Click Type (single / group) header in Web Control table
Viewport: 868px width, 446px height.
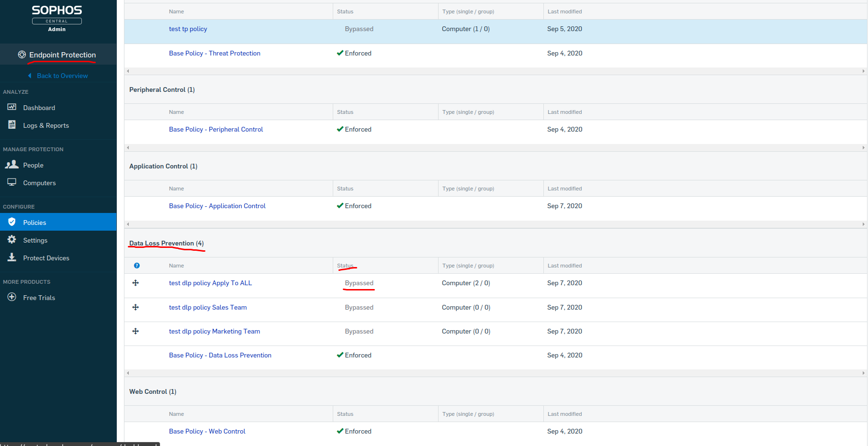point(468,414)
